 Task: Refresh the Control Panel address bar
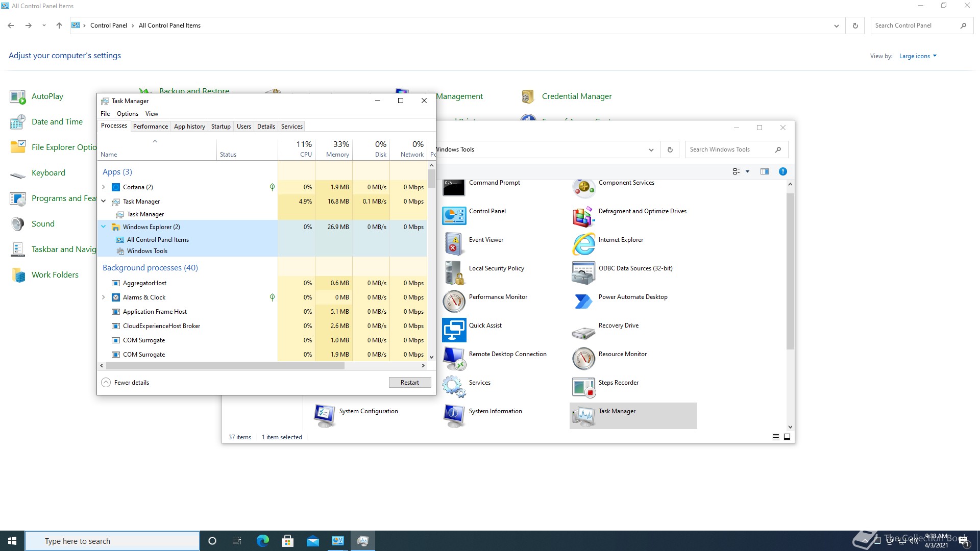[855, 26]
